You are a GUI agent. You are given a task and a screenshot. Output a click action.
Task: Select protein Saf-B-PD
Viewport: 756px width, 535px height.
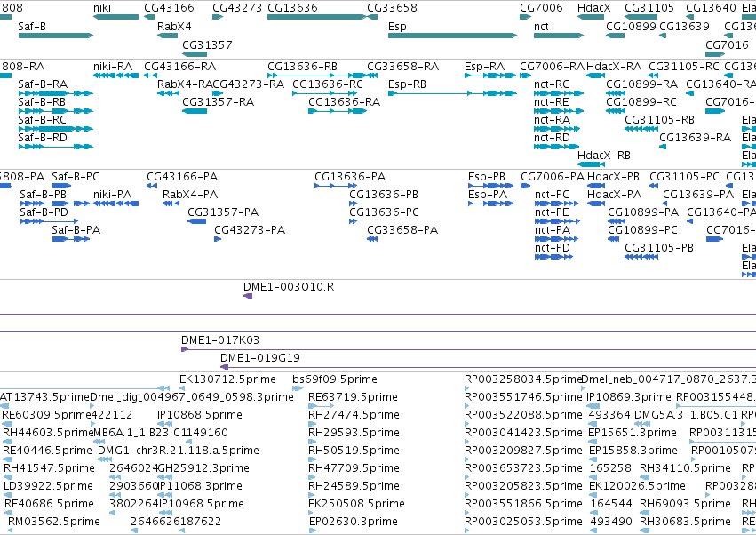44,212
